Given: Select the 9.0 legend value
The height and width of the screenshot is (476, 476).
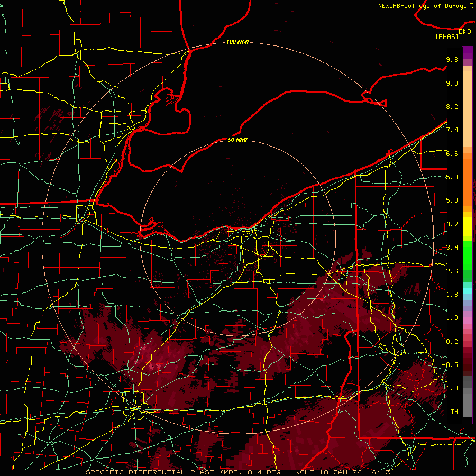Looking at the screenshot, I should pos(452,83).
